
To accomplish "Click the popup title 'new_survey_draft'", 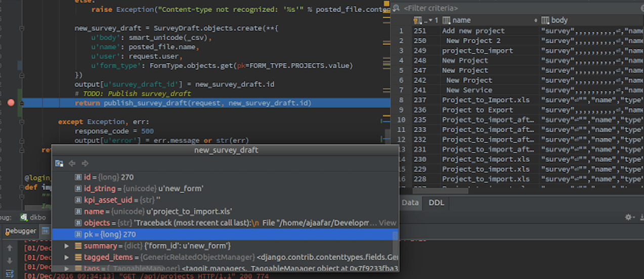I will (226, 151).
